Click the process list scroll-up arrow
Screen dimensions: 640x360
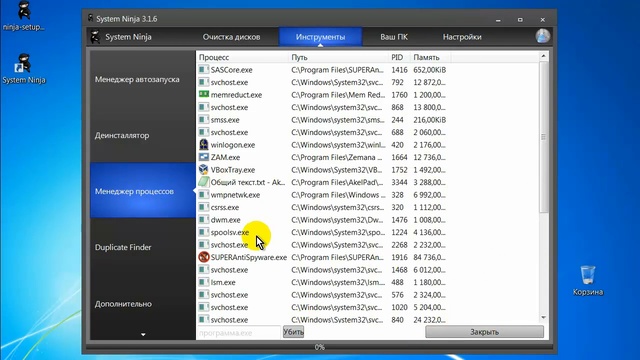pyautogui.click(x=543, y=56)
